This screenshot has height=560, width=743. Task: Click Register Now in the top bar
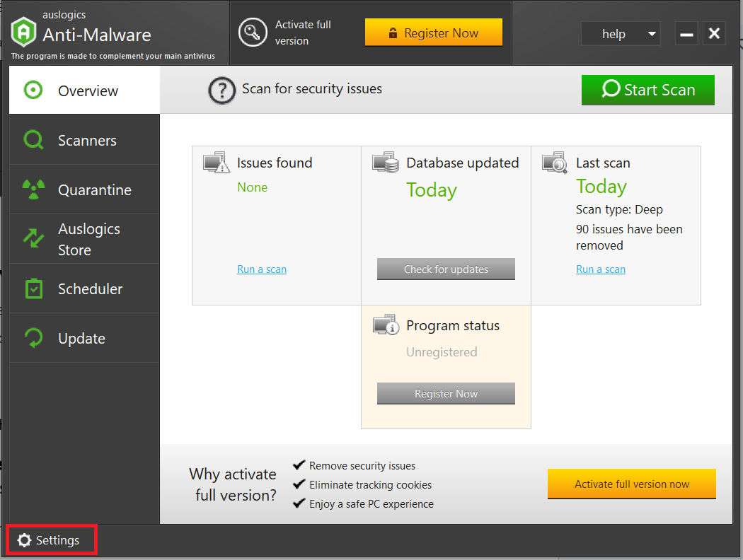433,32
